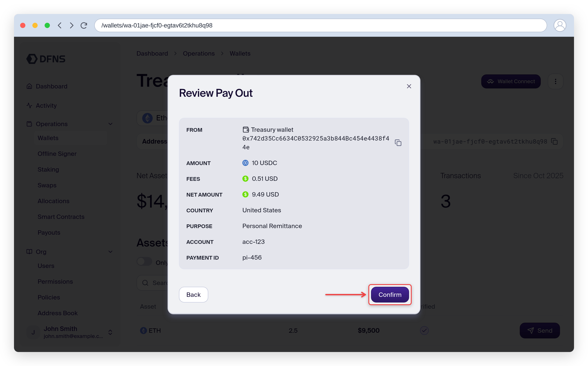Toggle the Only switch under Assets
588x366 pixels.
[x=144, y=262]
